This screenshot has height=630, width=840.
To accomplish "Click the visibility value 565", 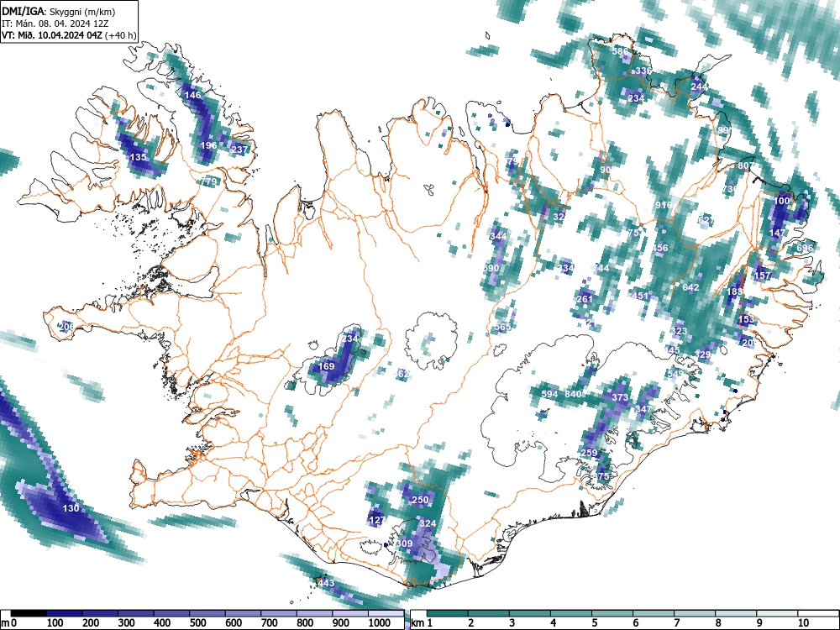I will 502,328.
